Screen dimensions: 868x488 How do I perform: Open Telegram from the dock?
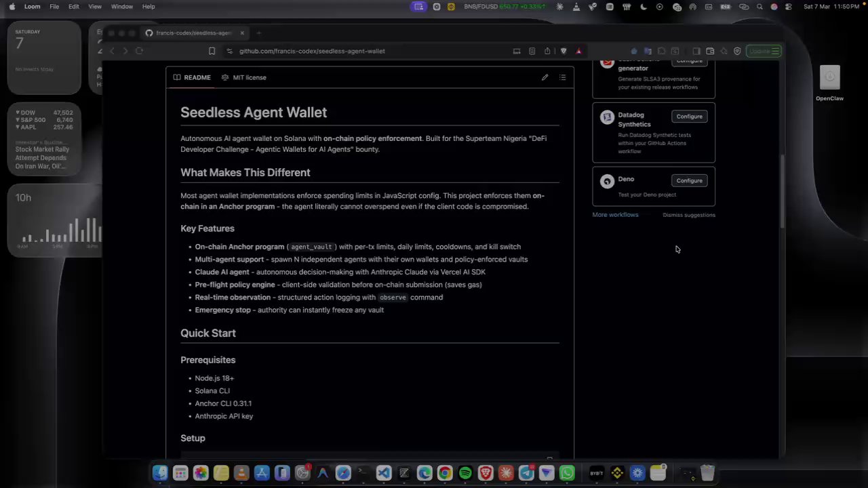(526, 473)
